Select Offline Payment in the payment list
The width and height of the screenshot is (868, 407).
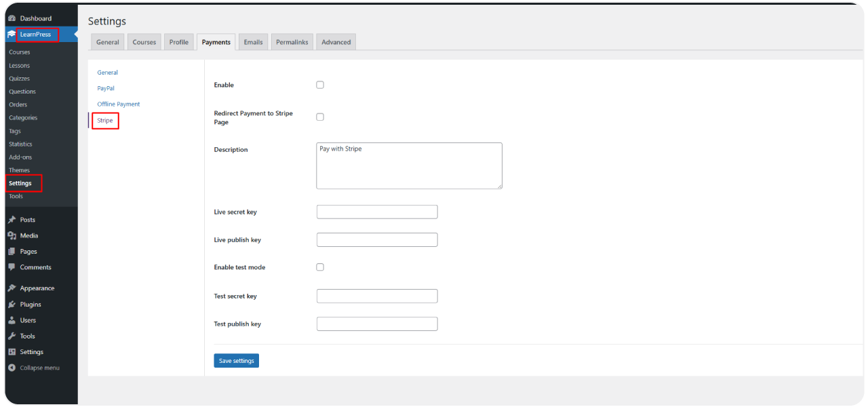click(119, 104)
